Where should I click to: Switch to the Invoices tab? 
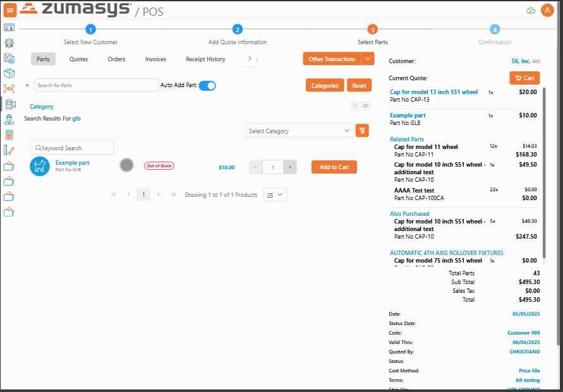pyautogui.click(x=155, y=59)
